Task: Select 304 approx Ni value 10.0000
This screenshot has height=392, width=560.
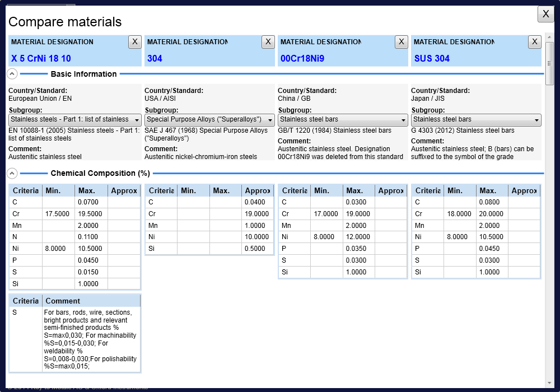Action: click(x=257, y=237)
